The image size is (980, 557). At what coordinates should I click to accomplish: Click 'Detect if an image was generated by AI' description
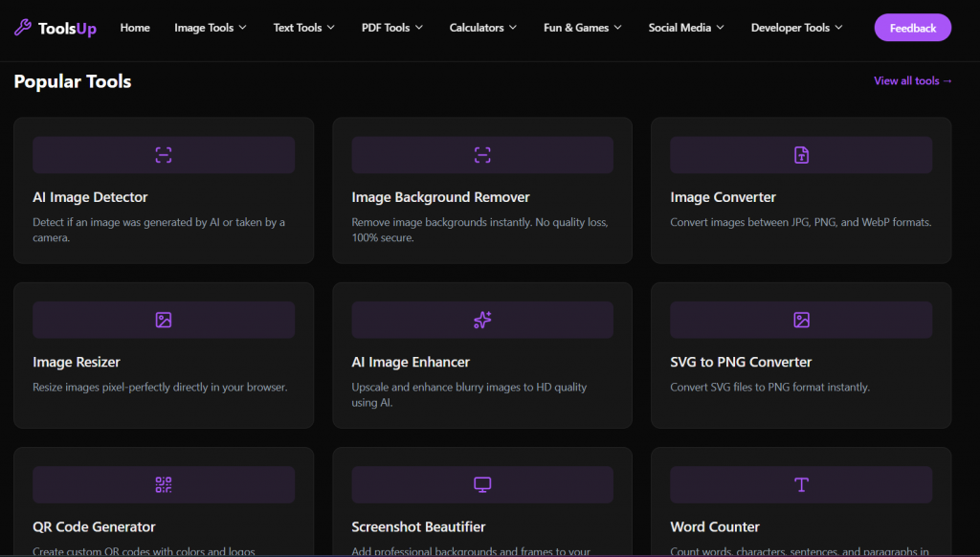tap(159, 230)
